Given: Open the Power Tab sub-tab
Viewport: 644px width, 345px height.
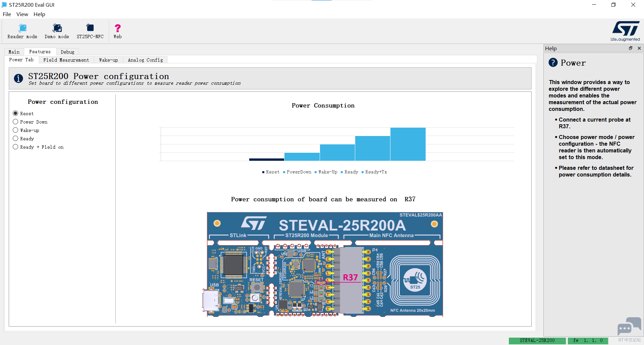Looking at the screenshot, I should pyautogui.click(x=21, y=60).
